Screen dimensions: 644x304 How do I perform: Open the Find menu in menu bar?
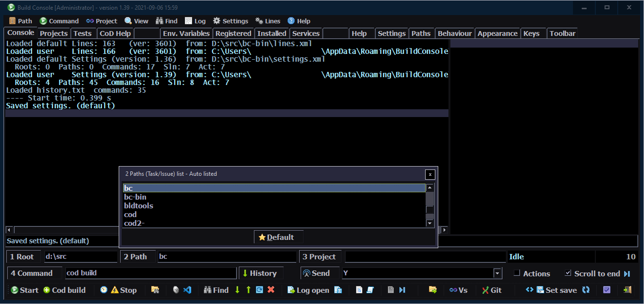[x=167, y=21]
